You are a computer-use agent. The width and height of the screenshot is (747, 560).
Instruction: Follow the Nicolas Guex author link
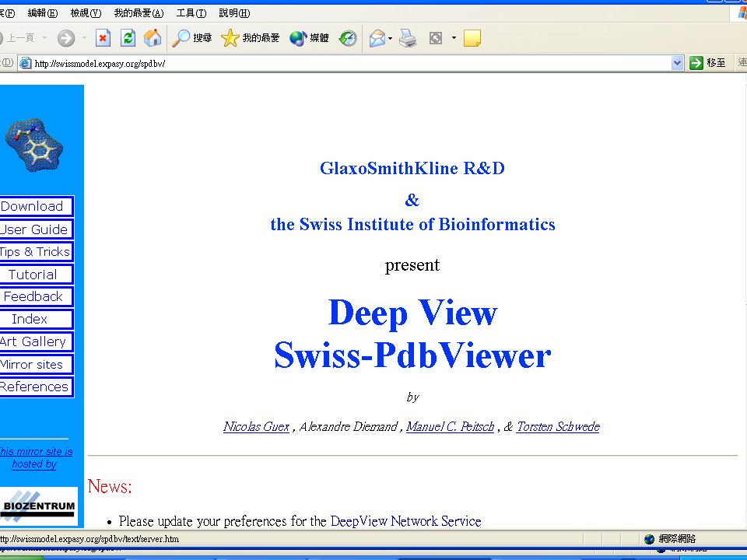pyautogui.click(x=256, y=427)
